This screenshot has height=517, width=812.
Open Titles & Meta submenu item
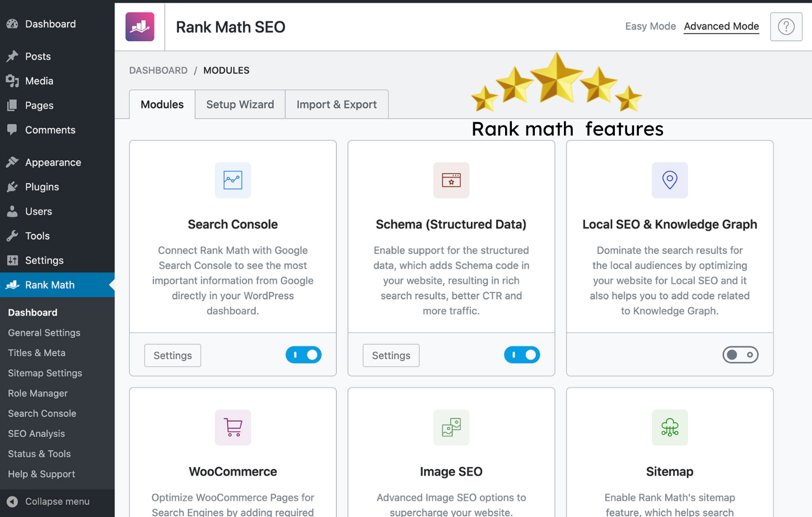point(36,352)
